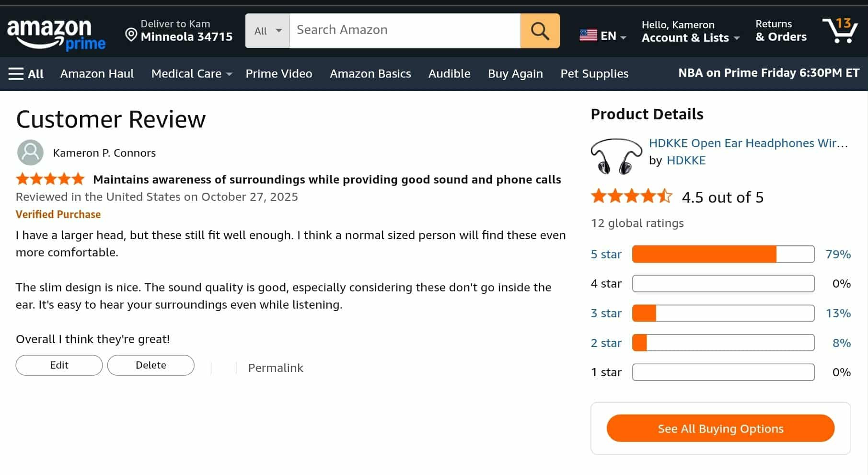This screenshot has height=475, width=868.
Task: Open the shopping cart icon
Action: pyautogui.click(x=840, y=30)
